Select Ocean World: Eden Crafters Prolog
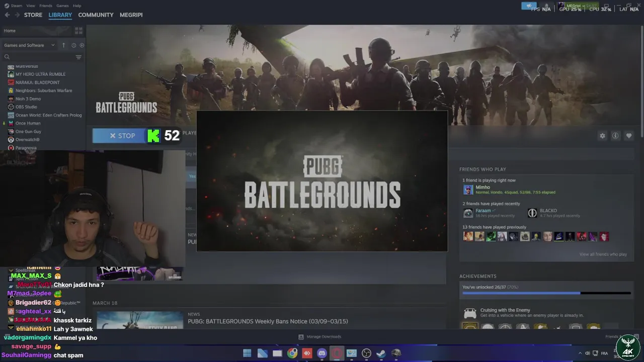644x362 pixels. (x=48, y=115)
